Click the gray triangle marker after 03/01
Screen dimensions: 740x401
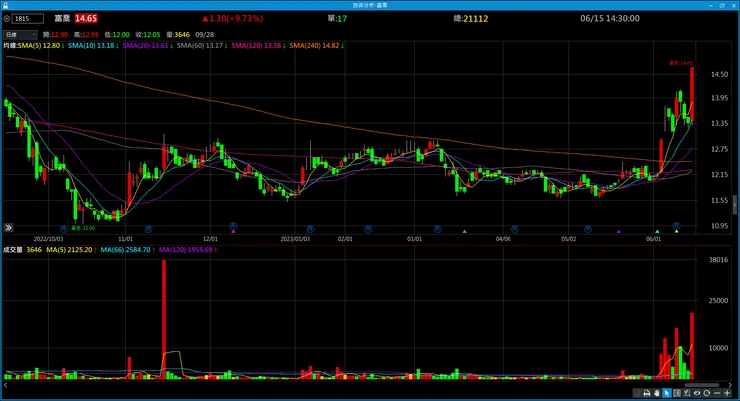click(x=464, y=232)
